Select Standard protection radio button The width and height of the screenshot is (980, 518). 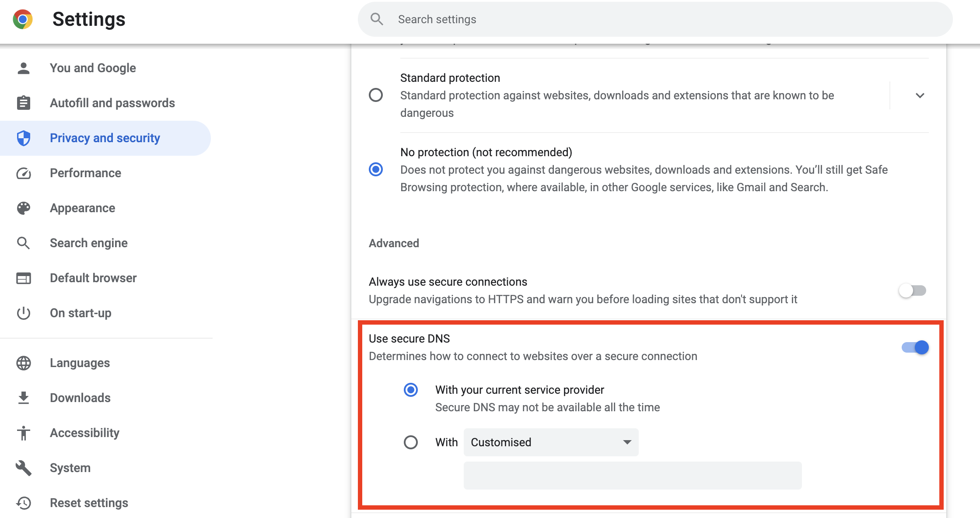[x=376, y=95]
